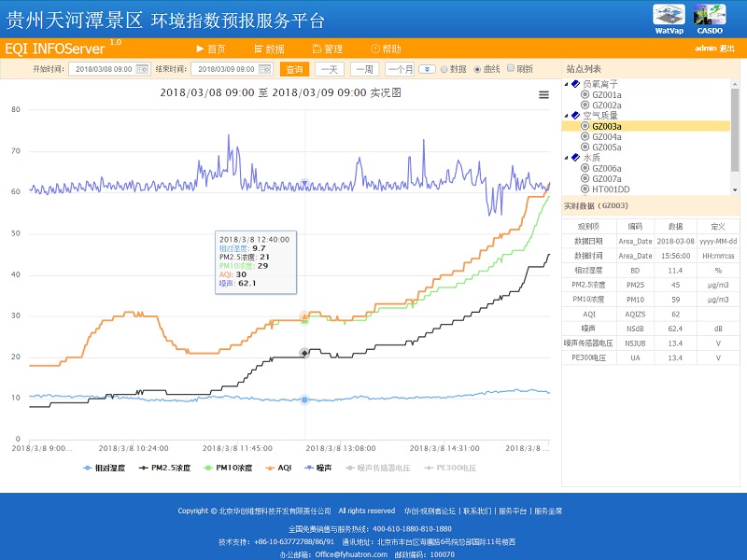Click the end time calendar picker icon

pyautogui.click(x=264, y=69)
